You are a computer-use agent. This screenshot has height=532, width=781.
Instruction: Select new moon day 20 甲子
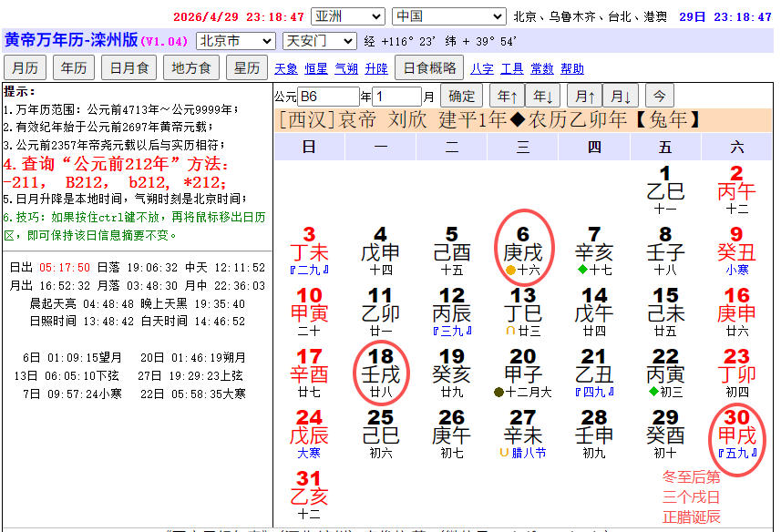coord(523,373)
